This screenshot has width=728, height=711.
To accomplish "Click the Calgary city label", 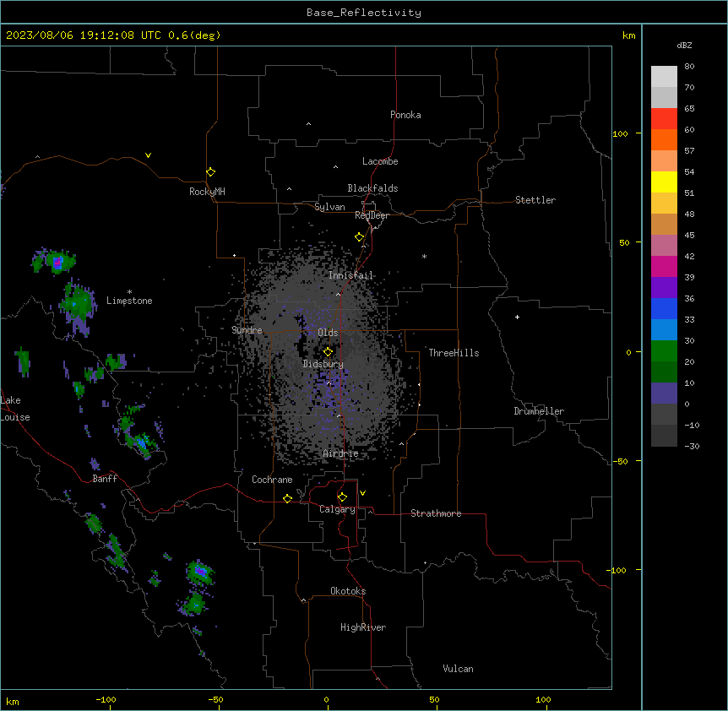I will pos(337,509).
